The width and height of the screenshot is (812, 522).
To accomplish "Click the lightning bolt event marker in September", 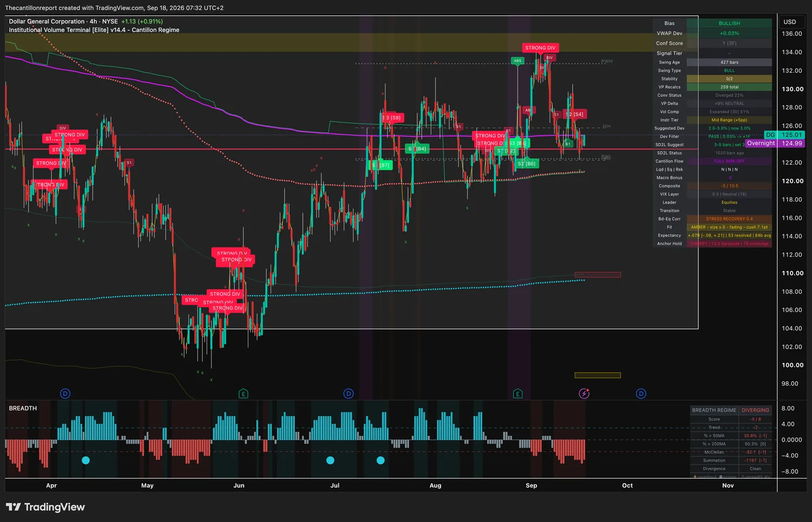I will point(584,394).
